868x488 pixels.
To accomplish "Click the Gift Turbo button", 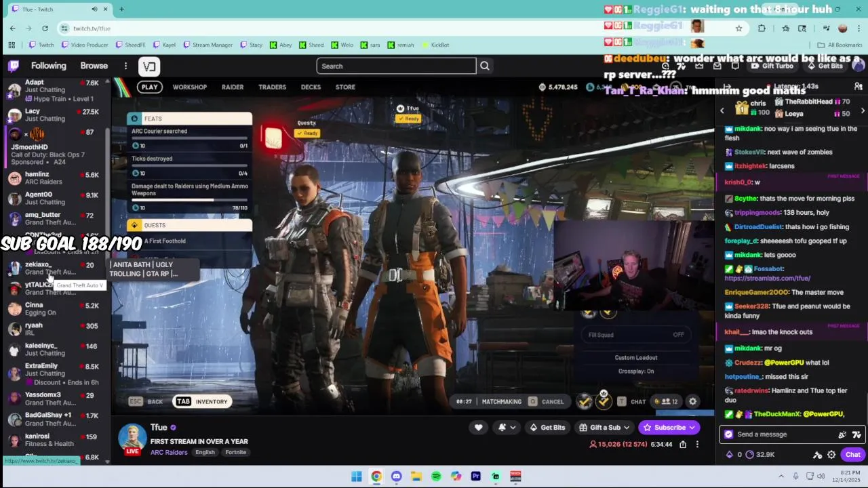I will pyautogui.click(x=772, y=66).
